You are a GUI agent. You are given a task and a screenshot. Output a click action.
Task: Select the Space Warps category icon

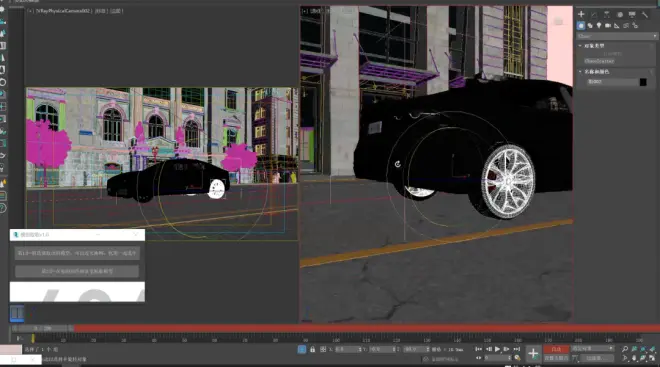[x=626, y=26]
